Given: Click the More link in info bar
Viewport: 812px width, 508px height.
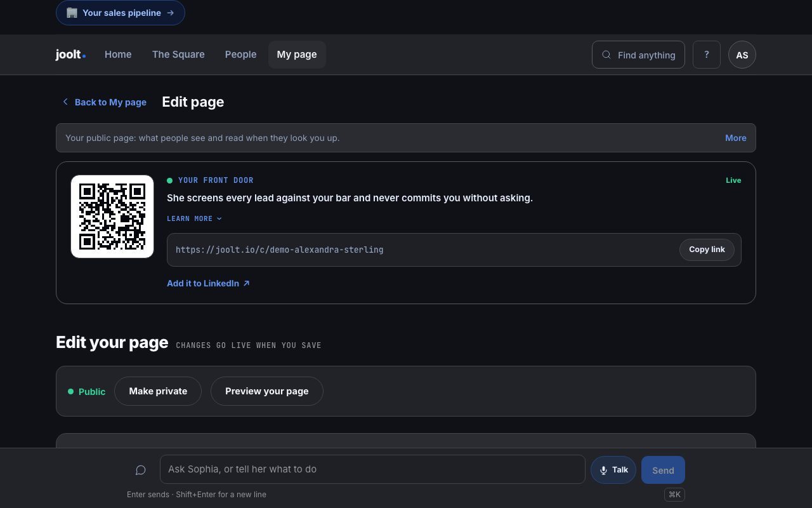Looking at the screenshot, I should pyautogui.click(x=736, y=138).
